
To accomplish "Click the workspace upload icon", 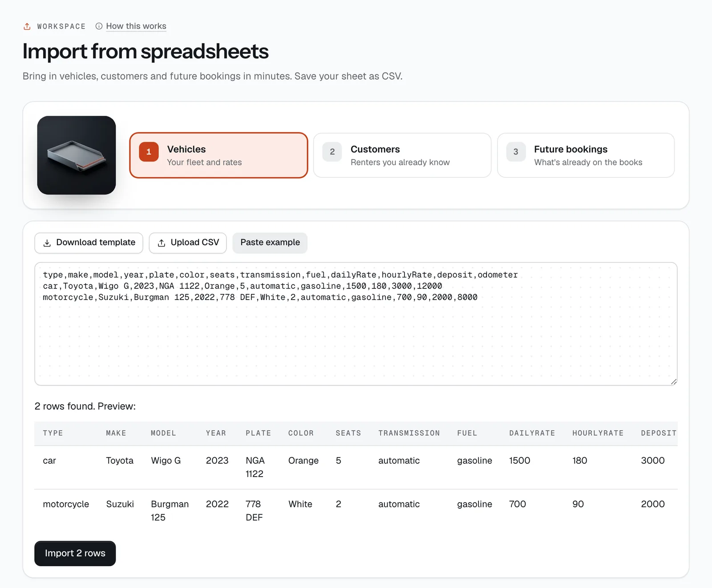I will pos(27,26).
